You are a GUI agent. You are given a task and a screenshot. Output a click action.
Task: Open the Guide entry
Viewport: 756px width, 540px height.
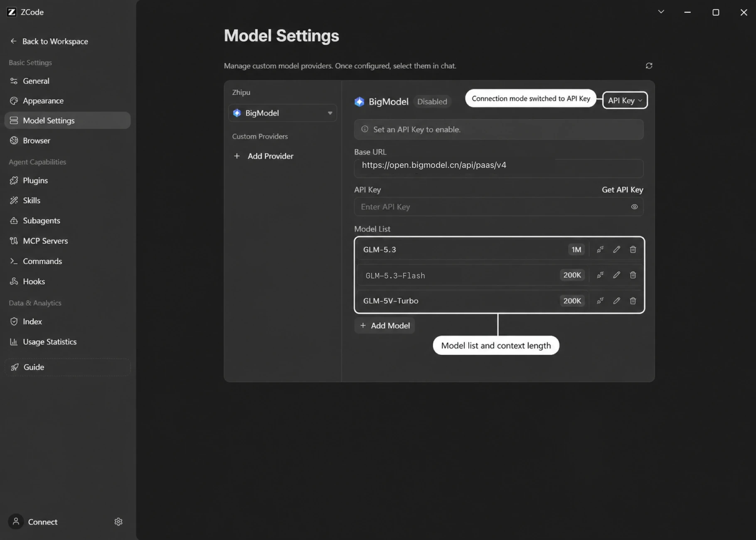point(67,367)
